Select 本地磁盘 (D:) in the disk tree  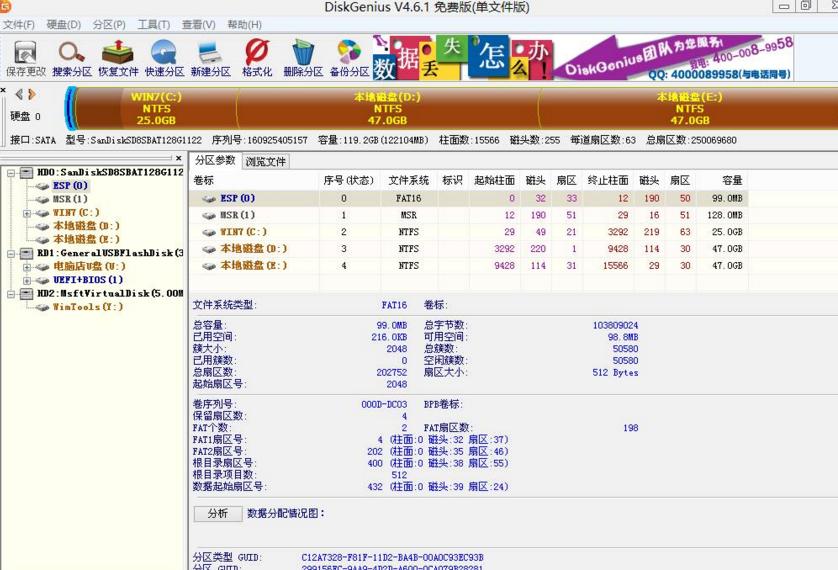click(x=86, y=226)
